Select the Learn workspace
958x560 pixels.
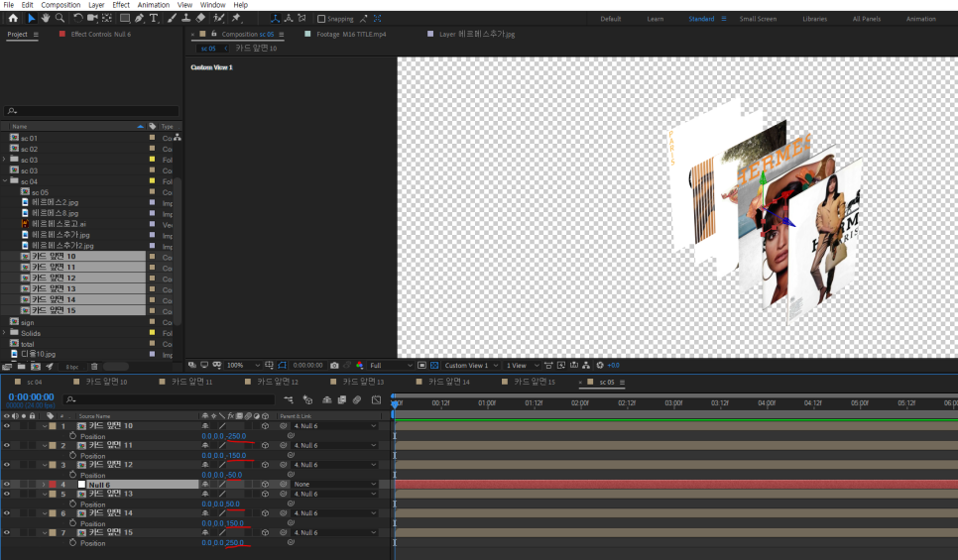[655, 19]
